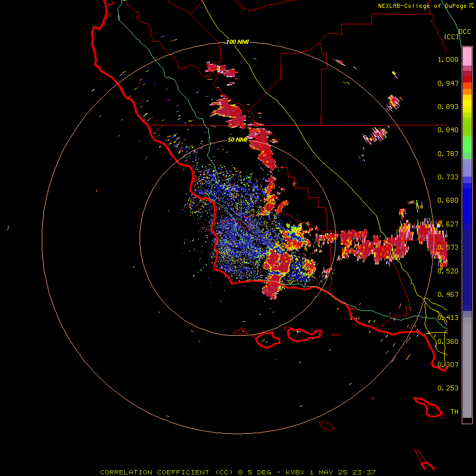Click the 0.573 scale value
Viewport: 476px width, 476px height.
tap(448, 248)
